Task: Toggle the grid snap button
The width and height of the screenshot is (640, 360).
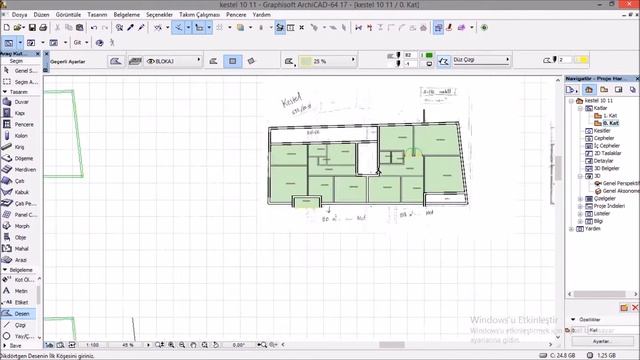Action: tap(219, 28)
